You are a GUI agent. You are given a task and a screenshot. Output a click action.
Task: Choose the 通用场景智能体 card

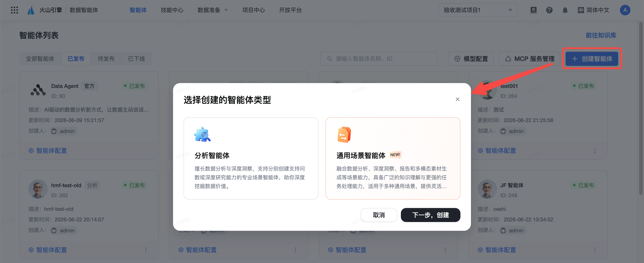[393, 158]
